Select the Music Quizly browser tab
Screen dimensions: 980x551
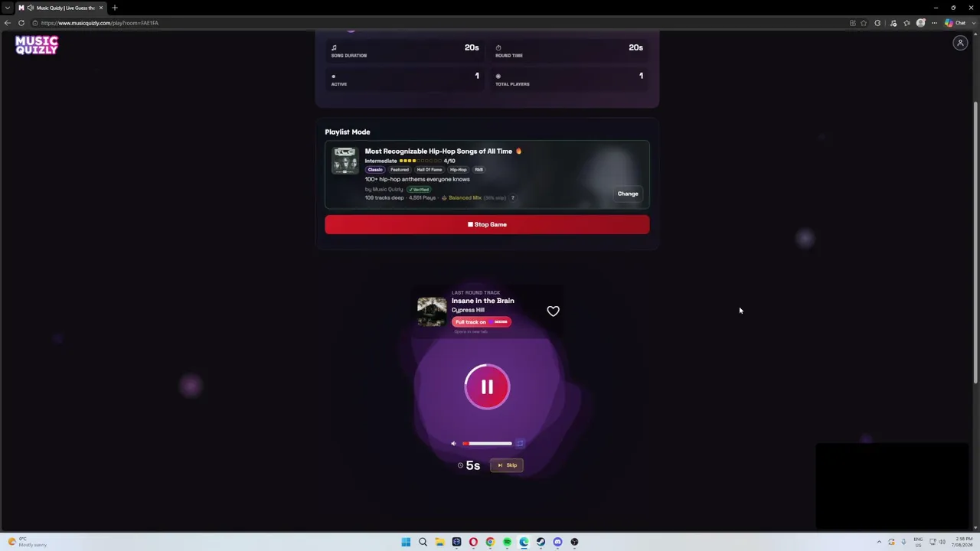click(61, 8)
